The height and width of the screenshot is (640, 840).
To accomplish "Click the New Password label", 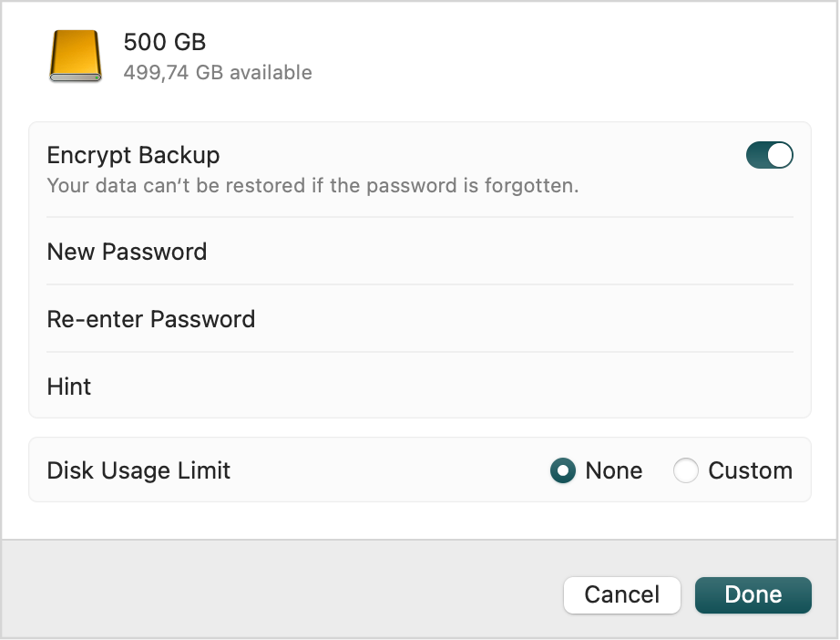I will pyautogui.click(x=127, y=252).
